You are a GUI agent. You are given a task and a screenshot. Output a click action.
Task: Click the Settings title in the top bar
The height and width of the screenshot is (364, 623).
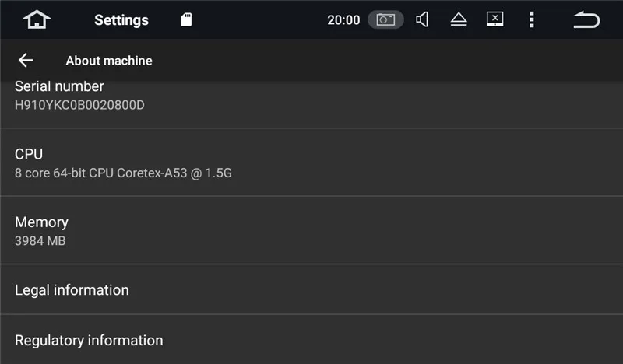121,20
